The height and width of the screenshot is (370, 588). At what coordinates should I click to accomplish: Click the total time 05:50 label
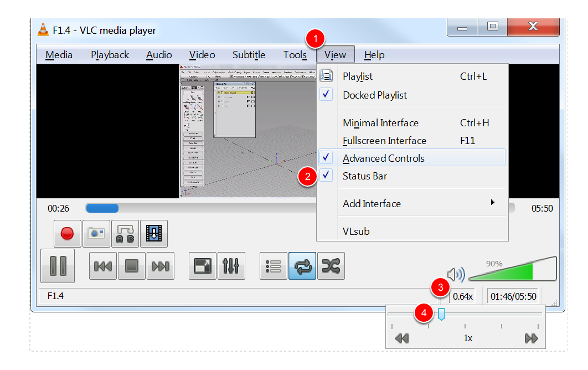point(542,208)
